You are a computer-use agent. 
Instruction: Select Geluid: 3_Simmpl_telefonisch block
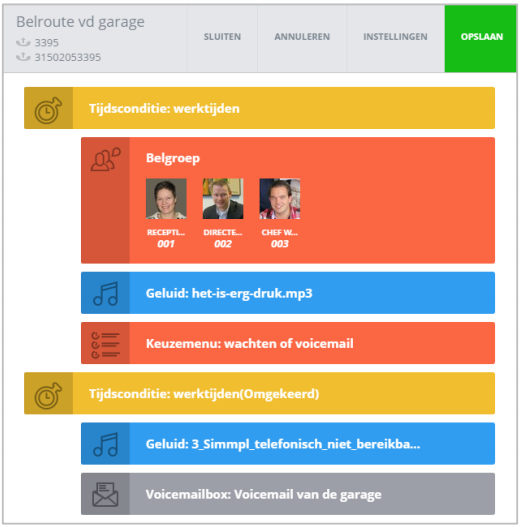(288, 444)
